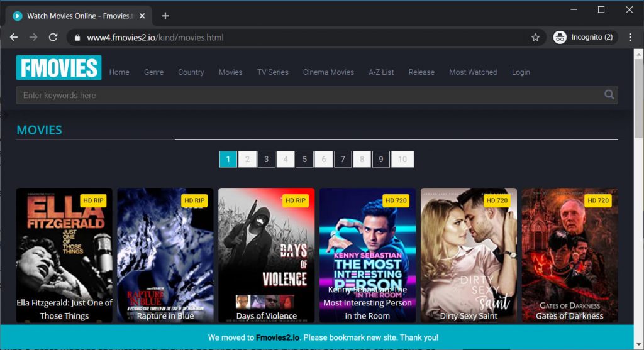Open the Most Watched page

473,72
